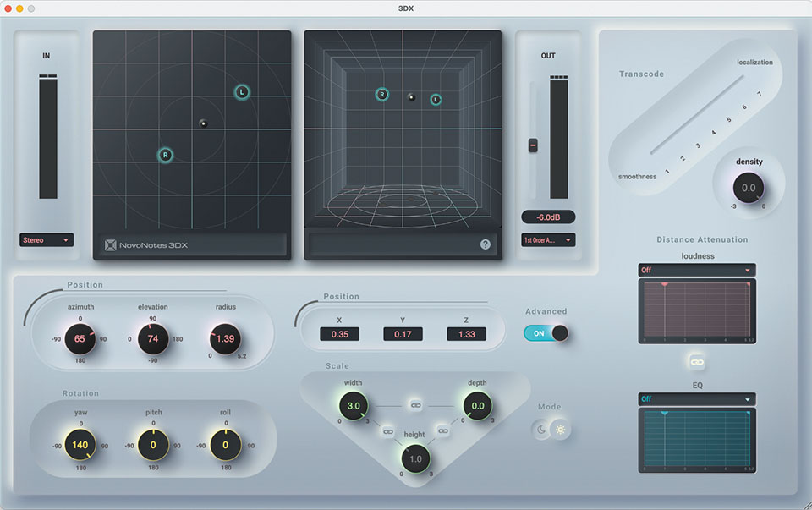The image size is (812, 510).
Task: Click the 'Distance Attenuation' heading
Action: (702, 239)
